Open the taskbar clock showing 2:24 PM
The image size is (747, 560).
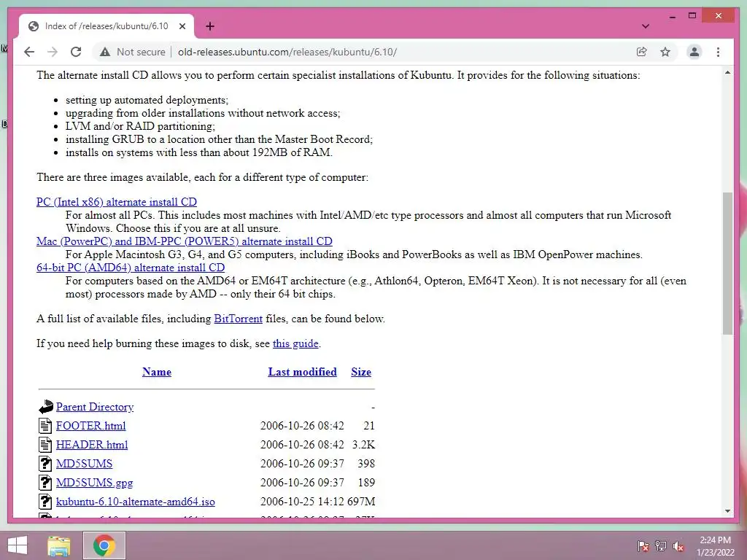(x=716, y=546)
